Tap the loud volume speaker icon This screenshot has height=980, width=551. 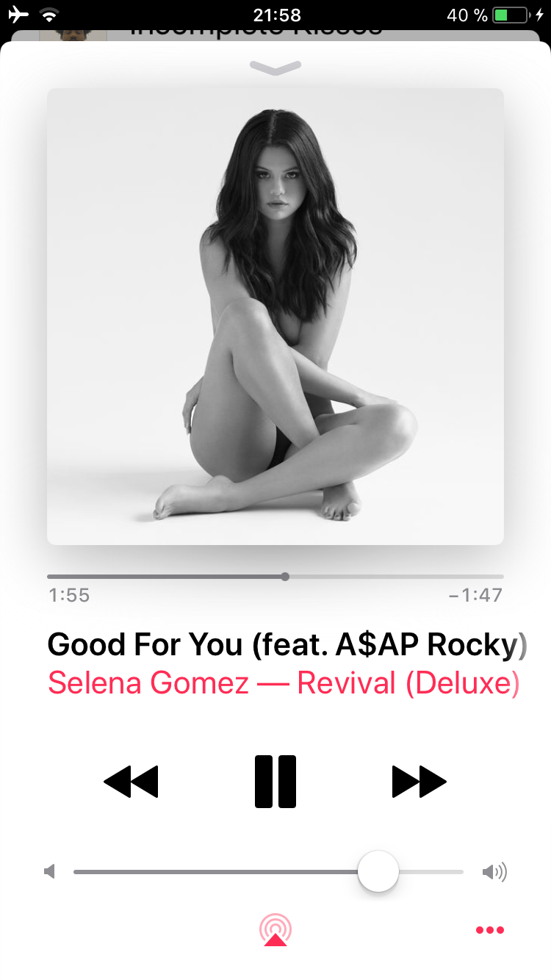click(x=494, y=872)
